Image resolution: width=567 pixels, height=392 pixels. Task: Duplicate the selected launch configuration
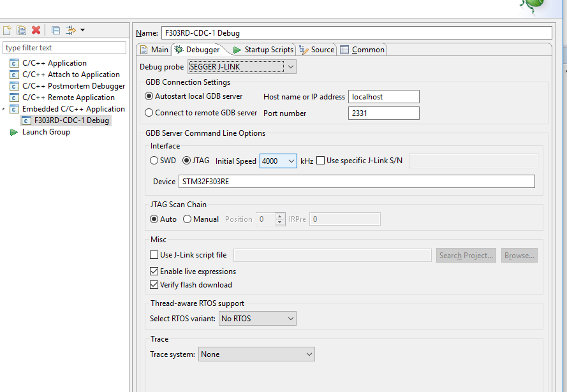pos(22,29)
